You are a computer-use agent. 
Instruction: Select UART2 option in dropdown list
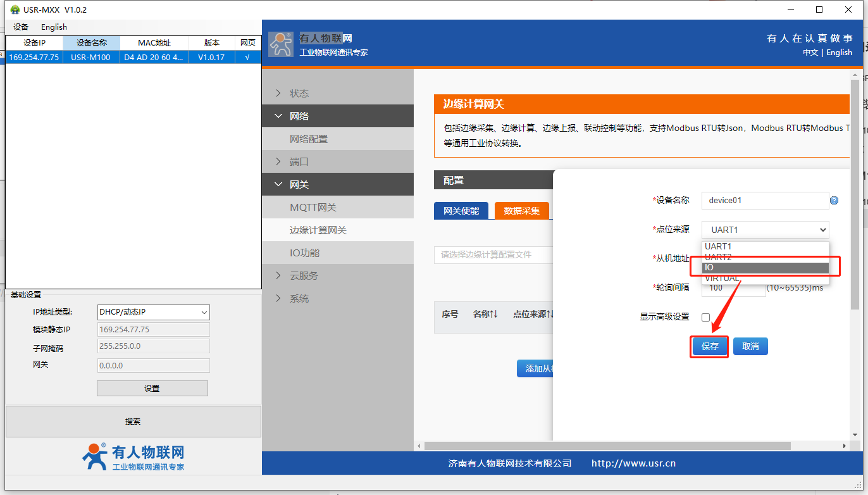click(765, 257)
